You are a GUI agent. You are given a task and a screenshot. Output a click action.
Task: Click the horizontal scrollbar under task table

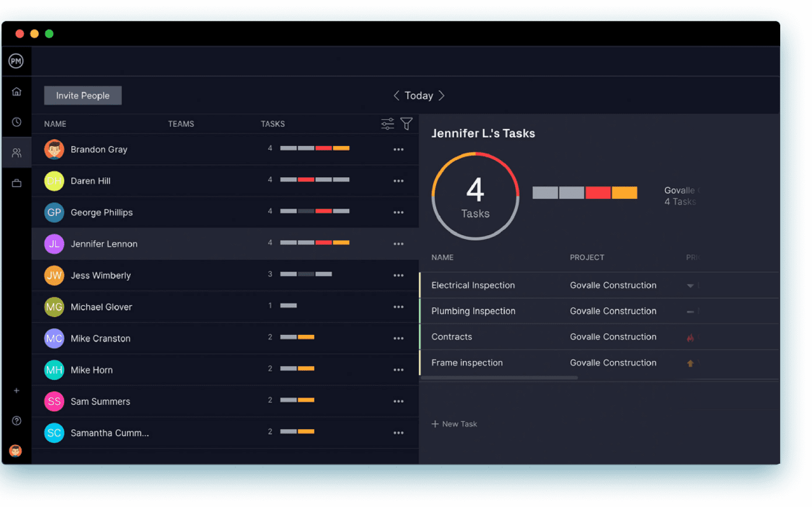pyautogui.click(x=499, y=378)
